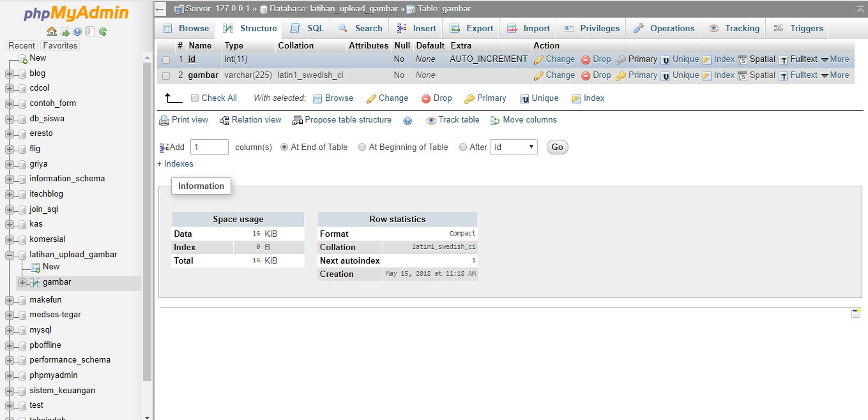Click the Recent button in sidebar

click(22, 45)
